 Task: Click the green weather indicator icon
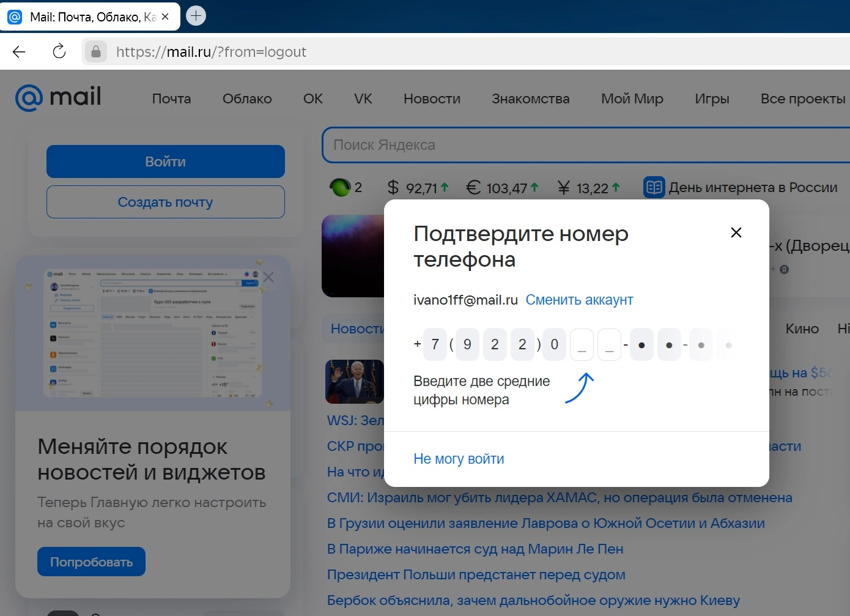[x=339, y=187]
